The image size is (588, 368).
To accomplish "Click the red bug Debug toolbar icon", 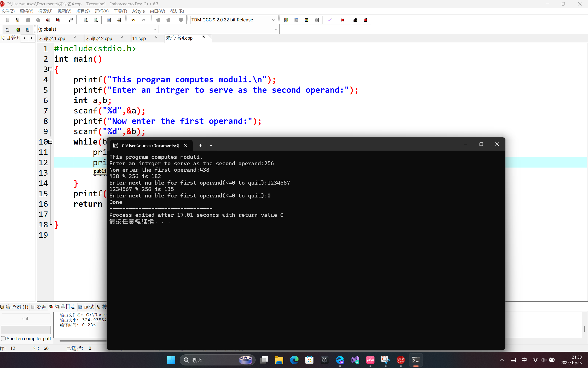I will point(365,20).
